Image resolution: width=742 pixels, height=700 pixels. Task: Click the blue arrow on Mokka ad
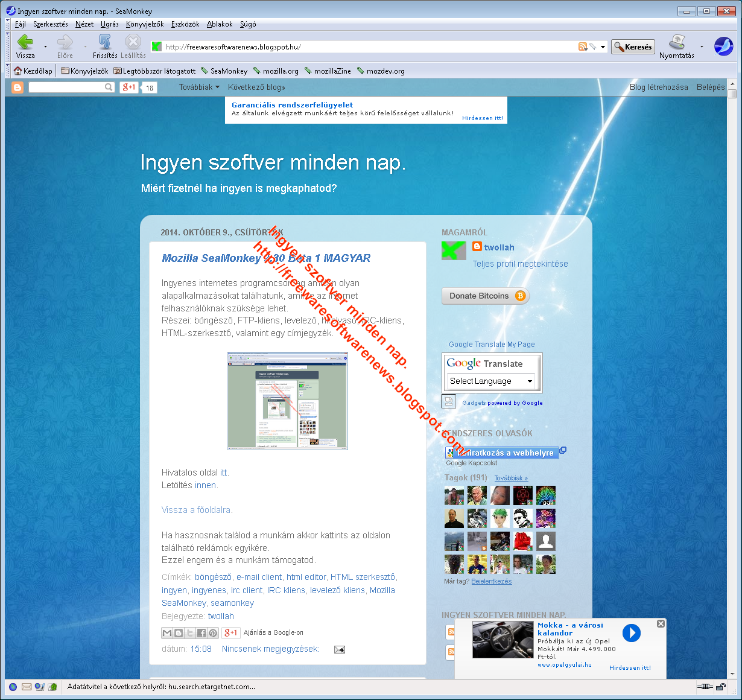tap(632, 633)
